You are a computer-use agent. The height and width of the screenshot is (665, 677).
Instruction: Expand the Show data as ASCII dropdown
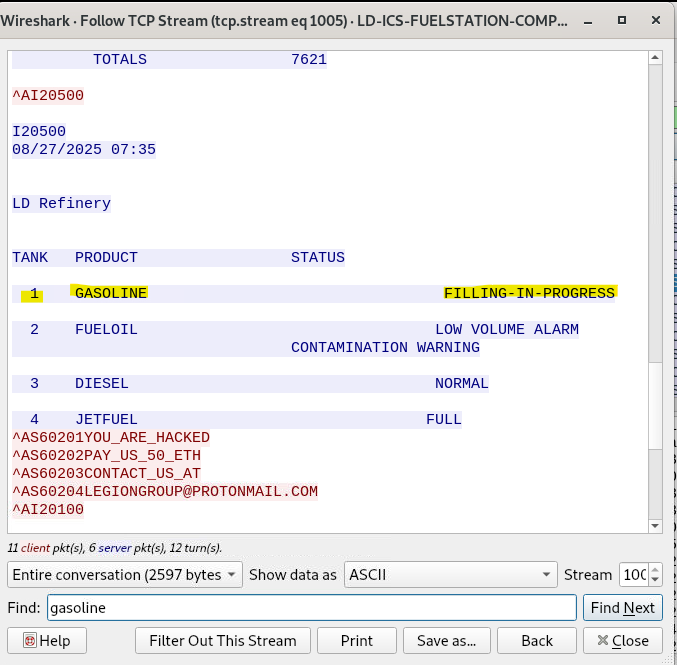click(450, 575)
